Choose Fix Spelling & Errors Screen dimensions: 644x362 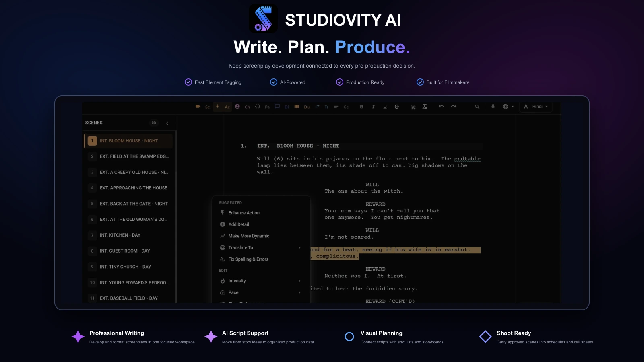[260, 259]
